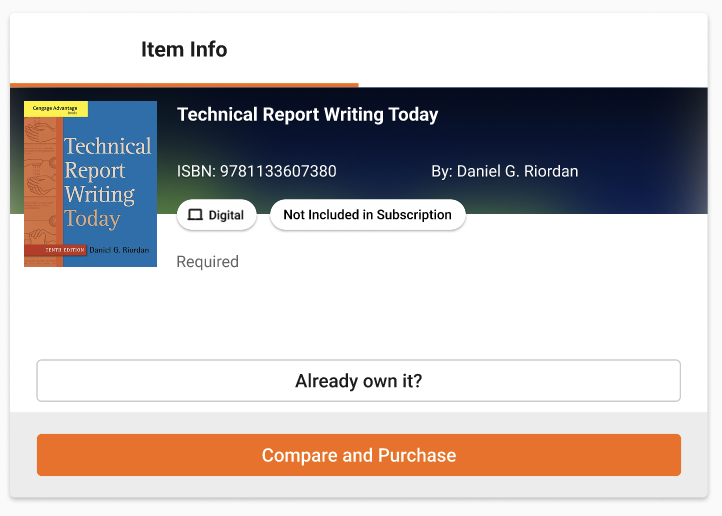Click the Not Included in Subscription badge

coord(367,215)
